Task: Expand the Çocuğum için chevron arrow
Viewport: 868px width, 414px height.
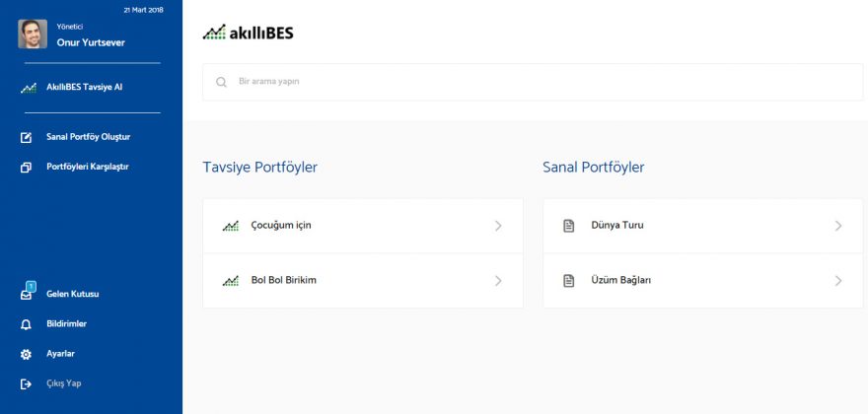Action: pos(498,226)
